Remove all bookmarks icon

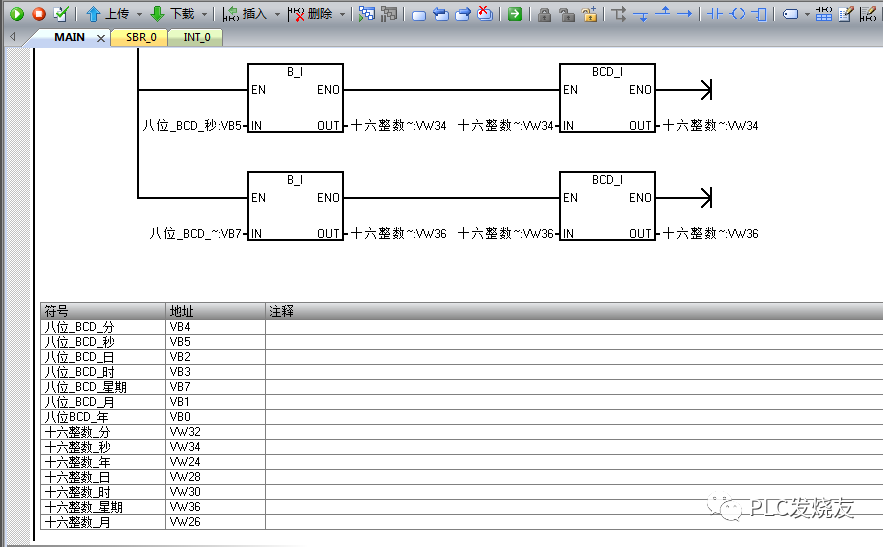(x=485, y=14)
